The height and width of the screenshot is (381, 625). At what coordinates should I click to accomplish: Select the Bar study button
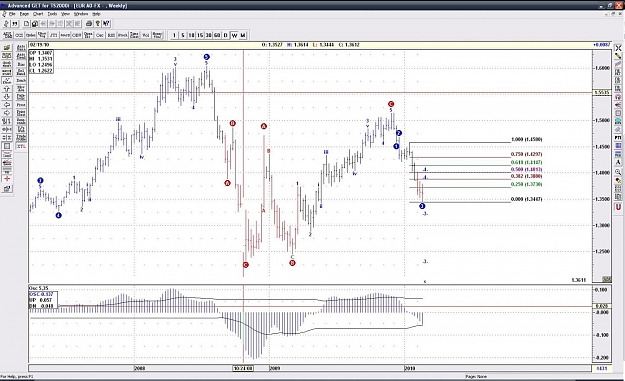(x=21, y=64)
